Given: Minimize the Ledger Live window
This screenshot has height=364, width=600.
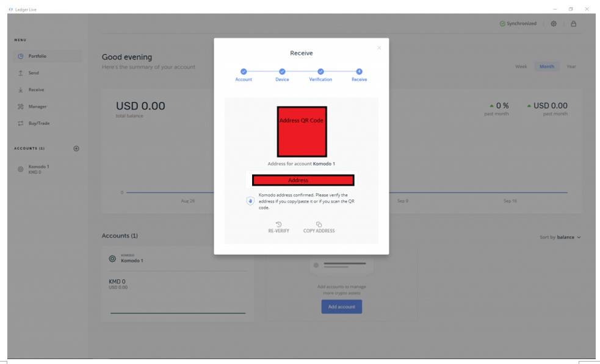Looking at the screenshot, I should coord(554,9).
